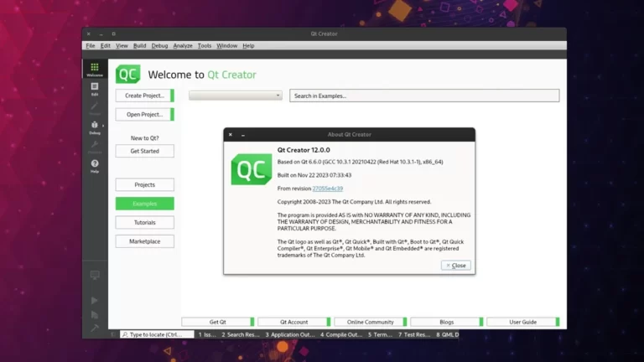The width and height of the screenshot is (644, 362).
Task: Click the Search in Examples field
Action: click(424, 96)
